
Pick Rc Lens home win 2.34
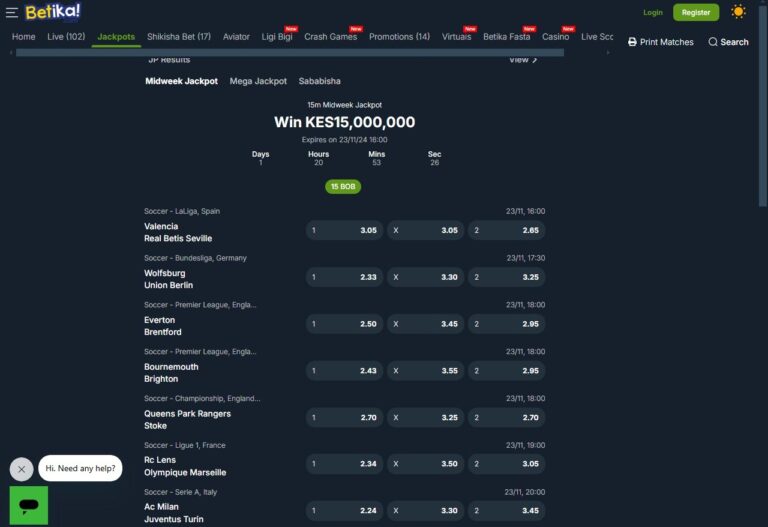(344, 464)
